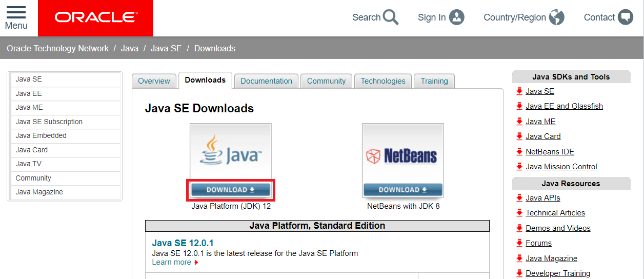Switch to the Technologies tab

(x=383, y=81)
